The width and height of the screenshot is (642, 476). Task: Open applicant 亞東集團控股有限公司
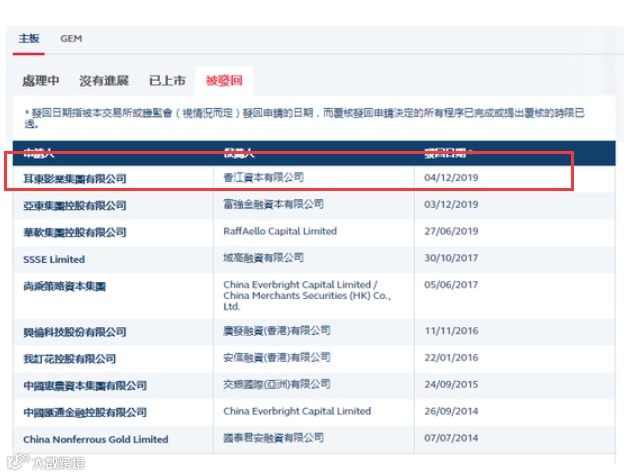(x=75, y=205)
